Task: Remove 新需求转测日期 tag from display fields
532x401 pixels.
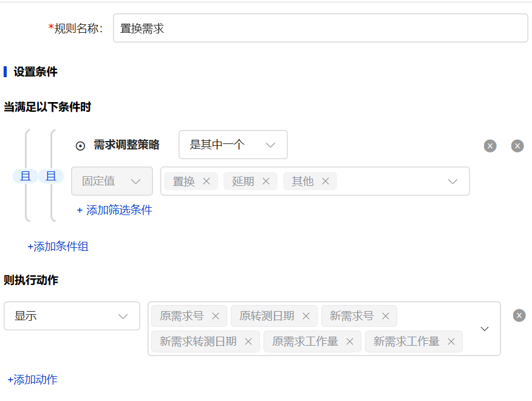Action: (x=248, y=341)
